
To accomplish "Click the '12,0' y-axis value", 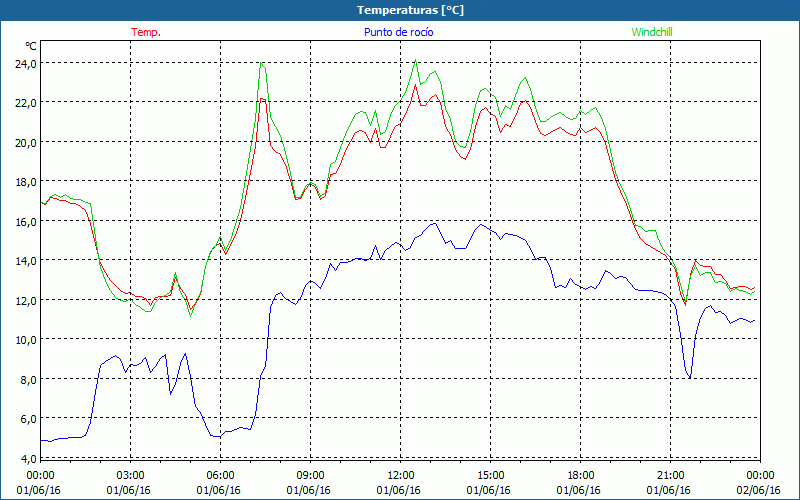I will coord(26,301).
